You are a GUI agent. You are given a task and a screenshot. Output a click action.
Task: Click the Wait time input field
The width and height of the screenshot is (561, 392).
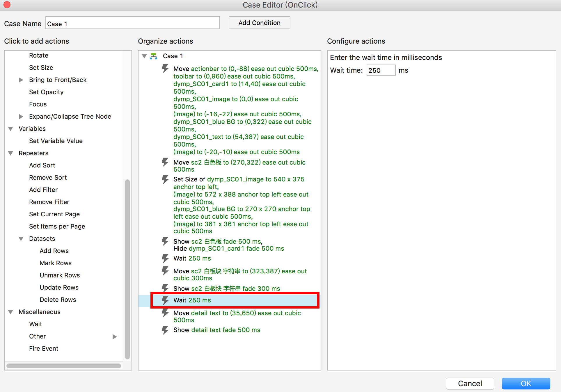point(381,70)
